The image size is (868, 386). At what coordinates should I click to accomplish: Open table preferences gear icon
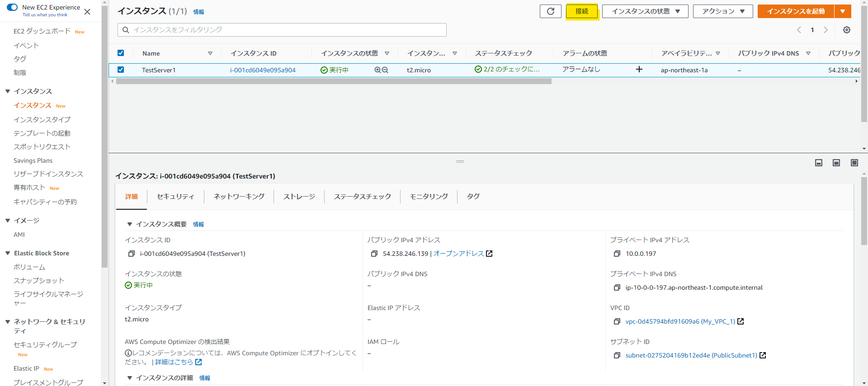847,30
